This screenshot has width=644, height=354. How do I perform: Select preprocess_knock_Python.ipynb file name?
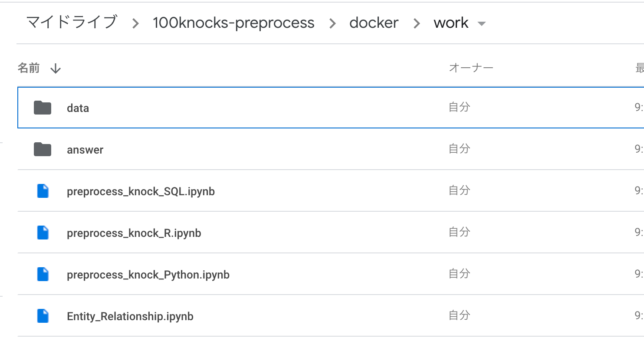(148, 275)
